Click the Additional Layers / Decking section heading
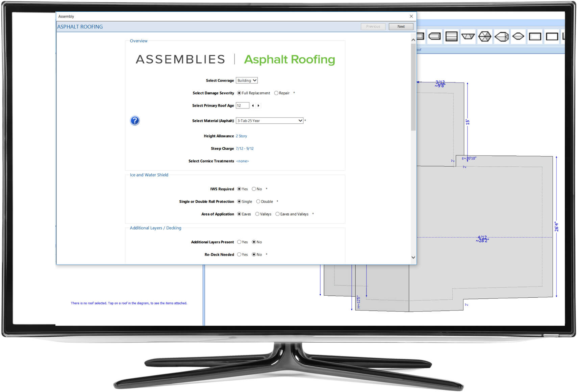Viewport: 577px width, 392px height. tap(155, 228)
